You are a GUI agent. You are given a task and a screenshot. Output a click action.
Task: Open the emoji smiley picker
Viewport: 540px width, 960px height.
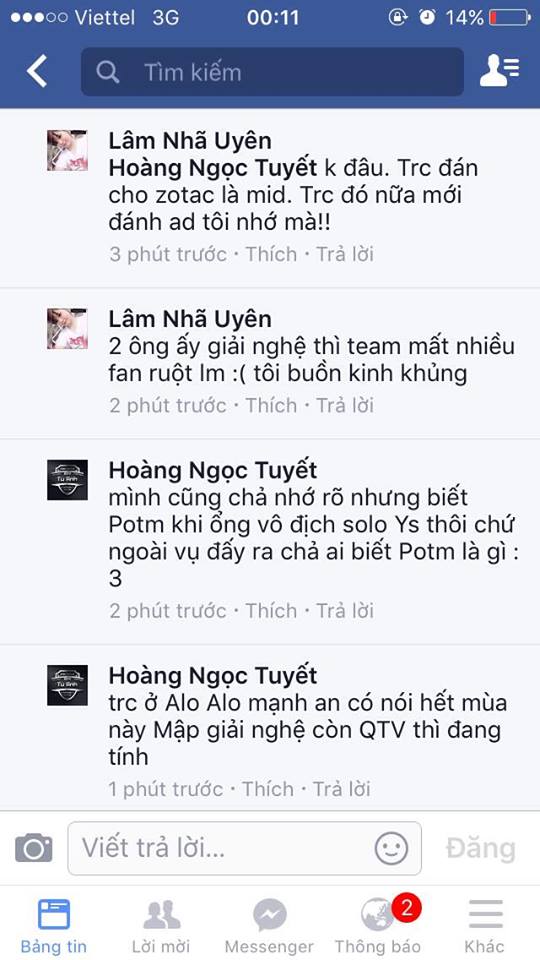click(x=391, y=849)
